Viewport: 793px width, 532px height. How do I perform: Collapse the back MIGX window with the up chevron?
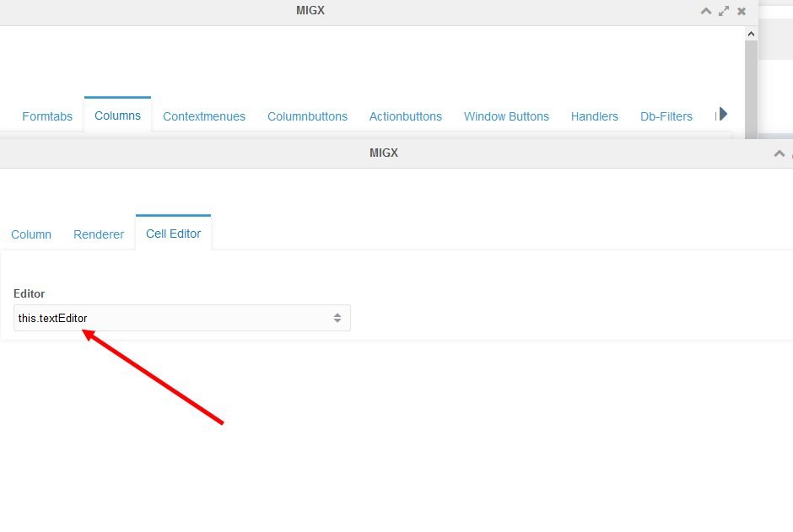(706, 11)
